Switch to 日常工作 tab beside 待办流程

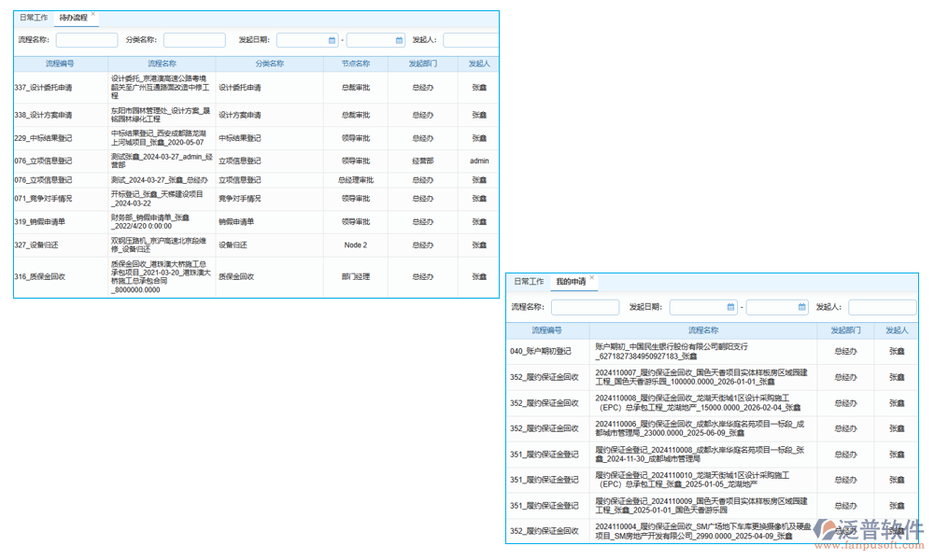tap(34, 18)
